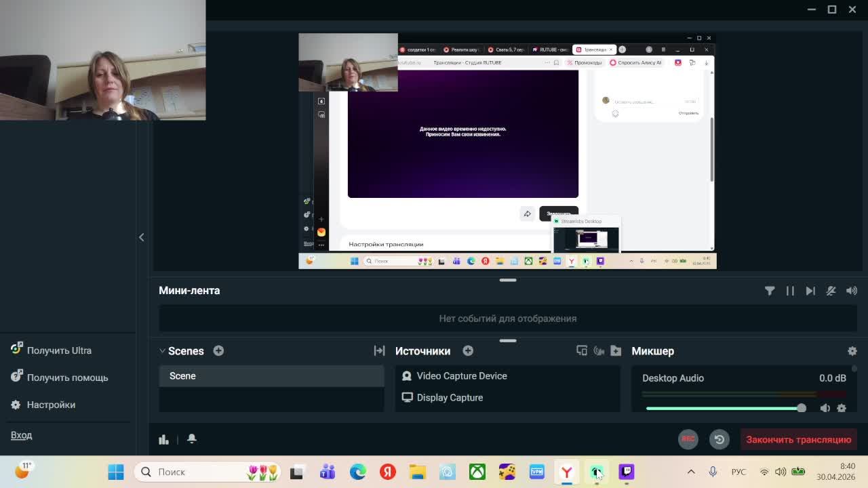Image resolution: width=868 pixels, height=488 pixels.
Task: Open Windows Start menu
Action: tap(116, 472)
